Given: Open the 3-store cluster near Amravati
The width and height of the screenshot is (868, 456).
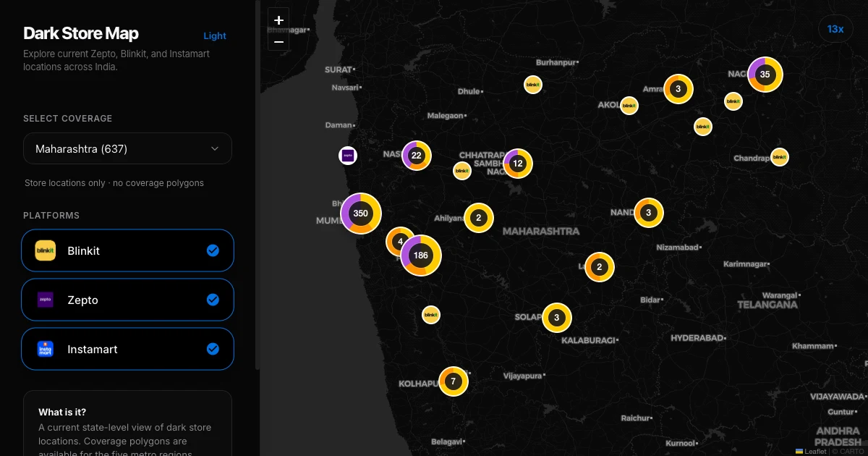Looking at the screenshot, I should coord(678,89).
